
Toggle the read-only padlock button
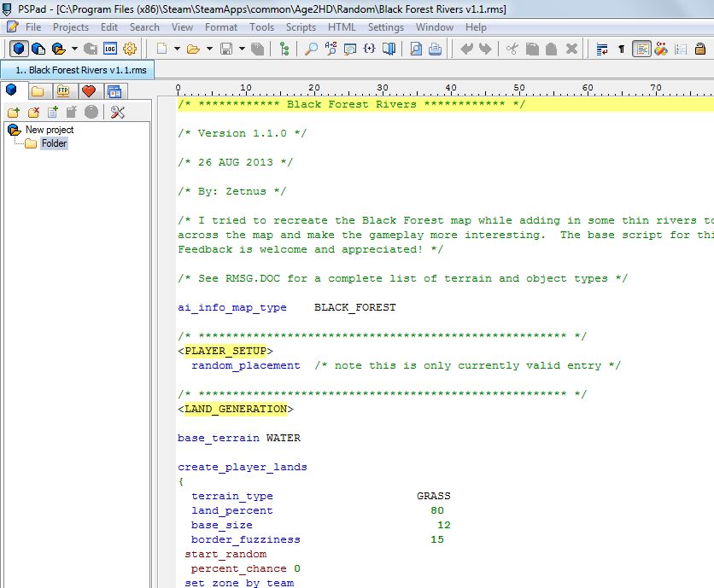[699, 49]
